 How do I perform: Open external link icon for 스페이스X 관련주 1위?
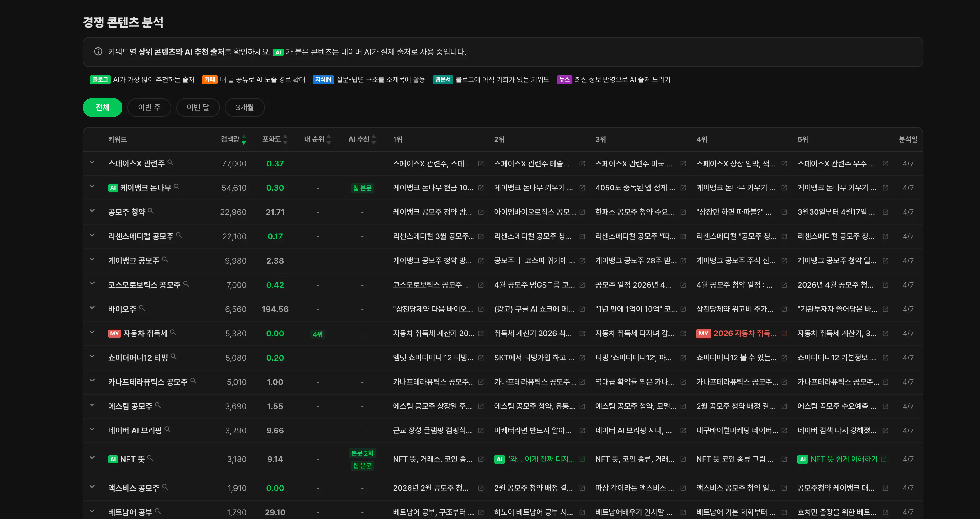(x=481, y=164)
